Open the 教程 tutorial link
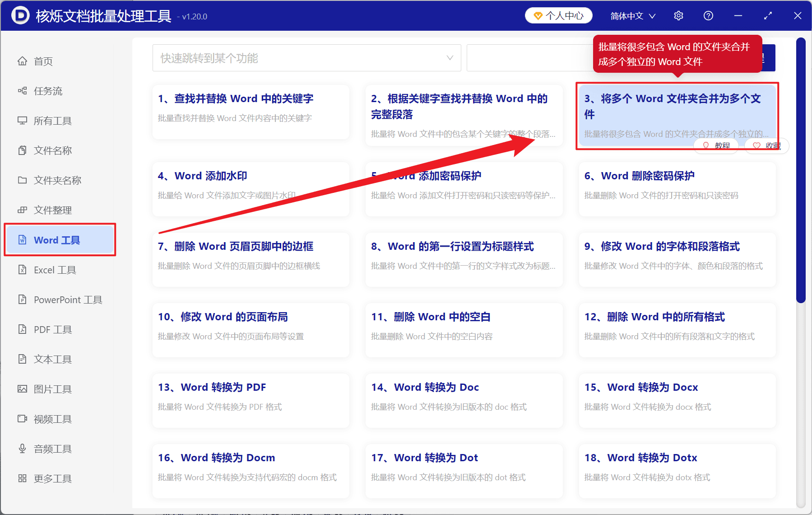This screenshot has width=812, height=515. (716, 145)
